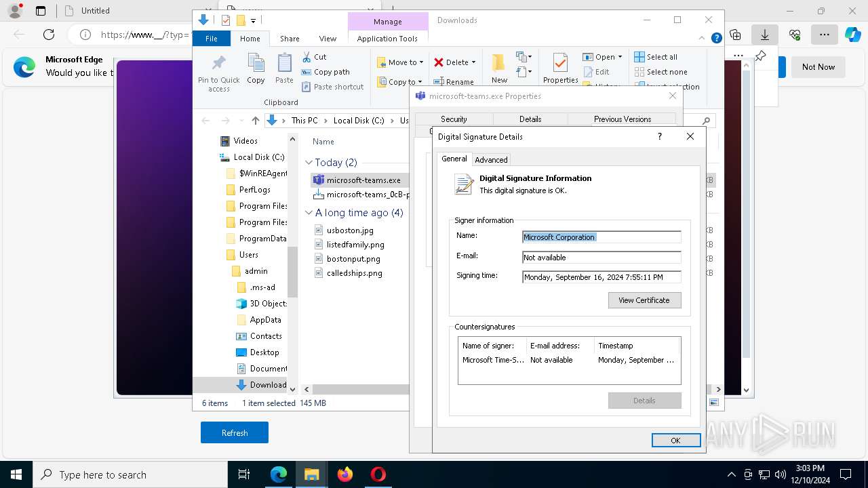The width and height of the screenshot is (868, 488).
Task: Open Desktop folder in navigation tree
Action: click(257, 352)
